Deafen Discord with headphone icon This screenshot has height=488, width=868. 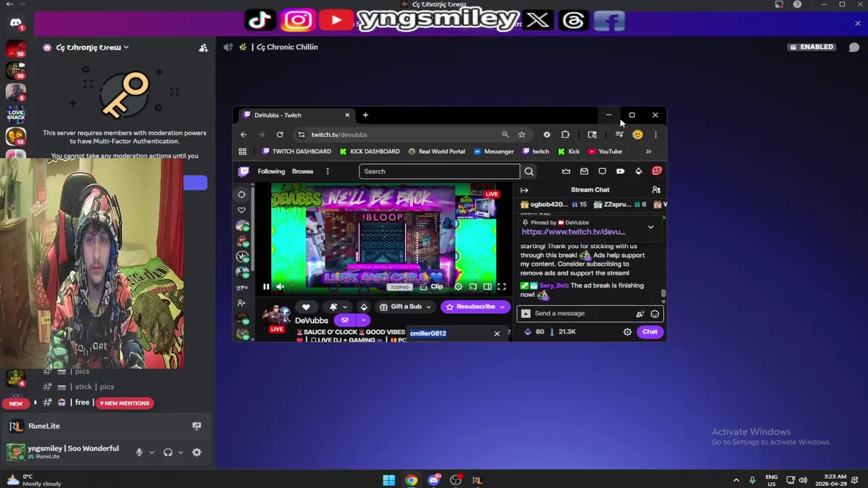point(167,452)
